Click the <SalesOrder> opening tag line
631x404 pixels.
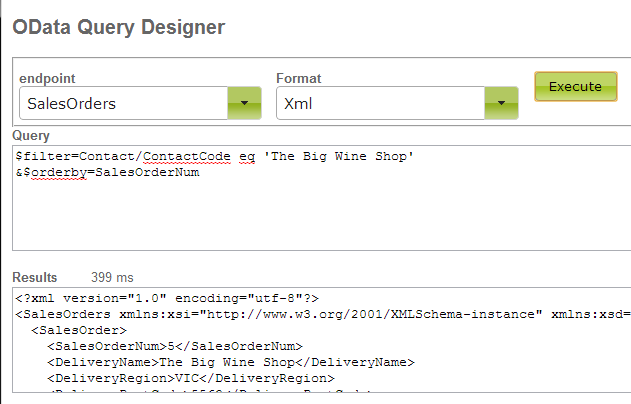pos(79,330)
